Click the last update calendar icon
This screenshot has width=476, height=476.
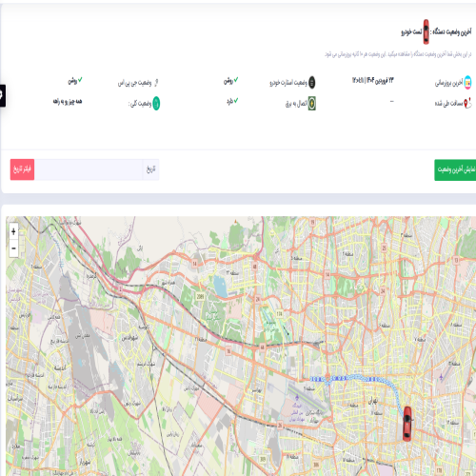pyautogui.click(x=467, y=82)
